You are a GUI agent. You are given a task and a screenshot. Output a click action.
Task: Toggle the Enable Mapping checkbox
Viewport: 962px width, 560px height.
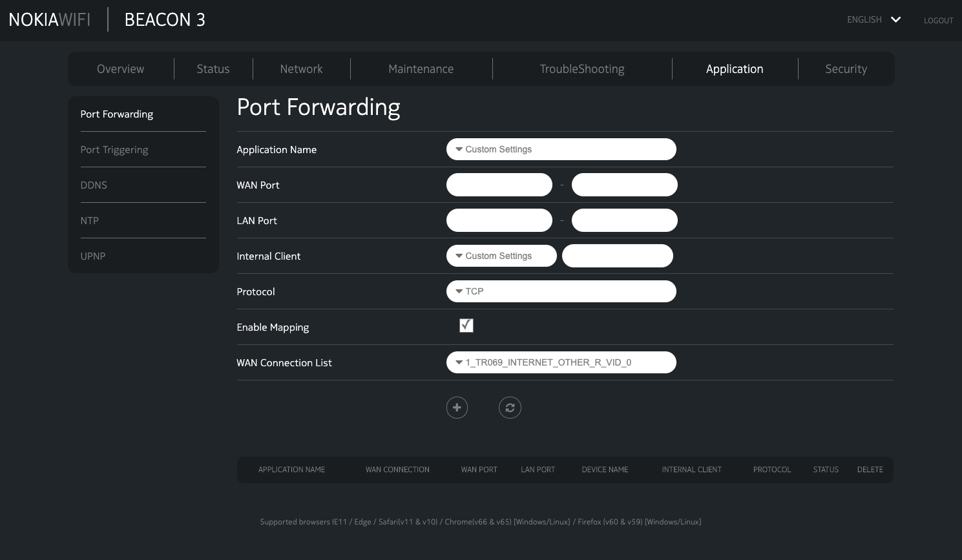466,326
